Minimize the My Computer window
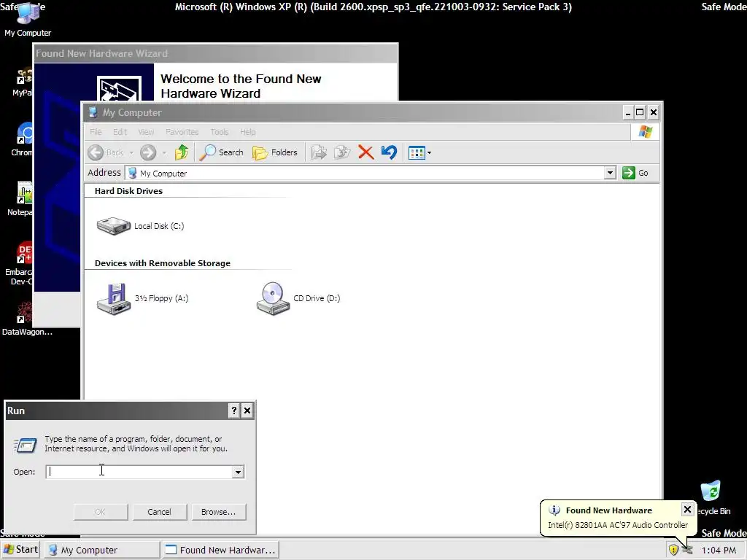 point(628,113)
